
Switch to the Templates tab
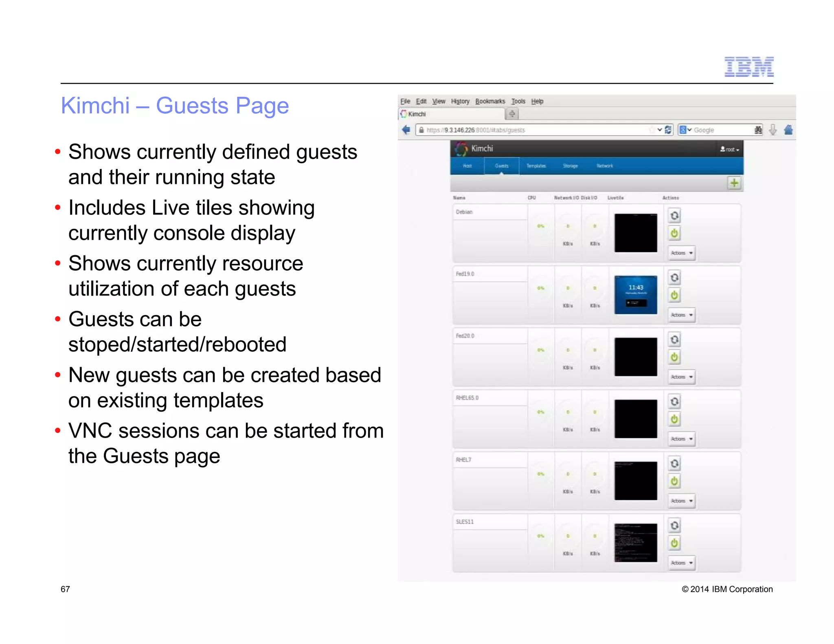coord(536,166)
